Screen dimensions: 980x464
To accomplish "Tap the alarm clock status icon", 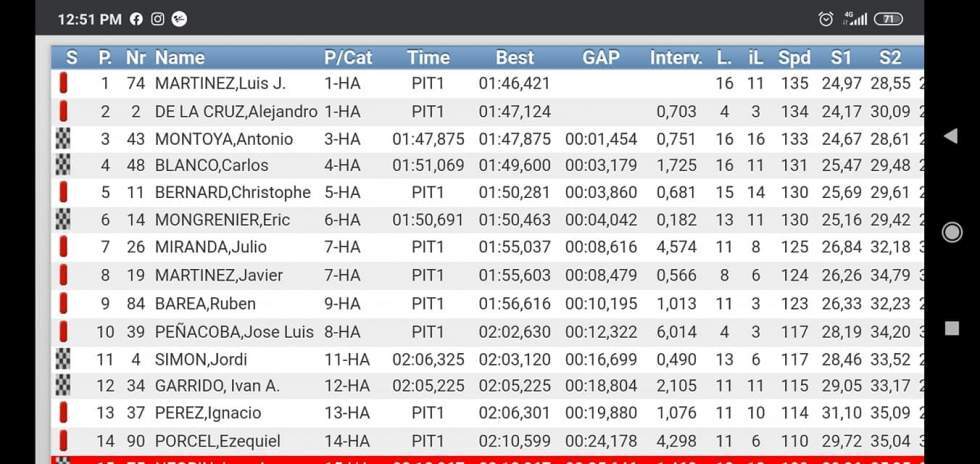I will click(x=826, y=19).
